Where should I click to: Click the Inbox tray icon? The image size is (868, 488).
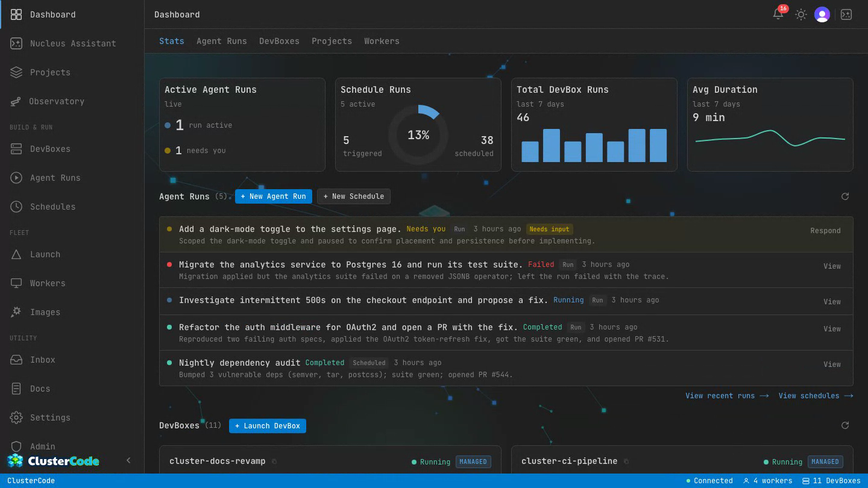click(16, 360)
